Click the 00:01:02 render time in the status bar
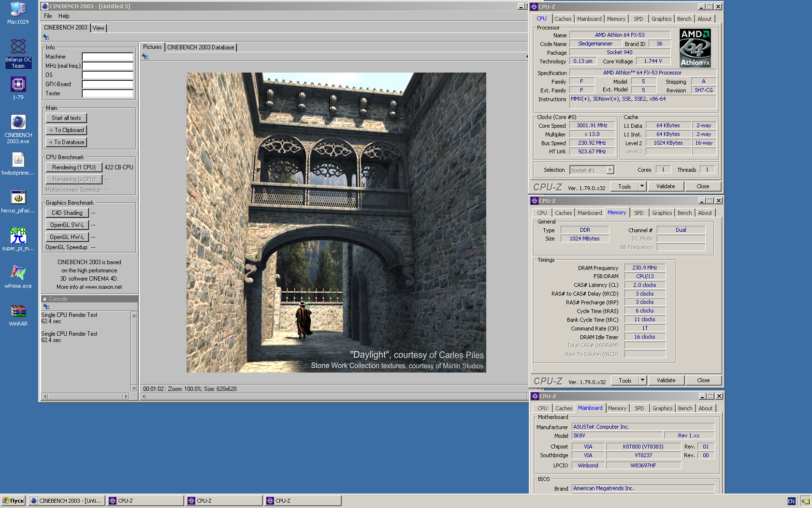Screen dimensions: 812x508 coord(153,389)
